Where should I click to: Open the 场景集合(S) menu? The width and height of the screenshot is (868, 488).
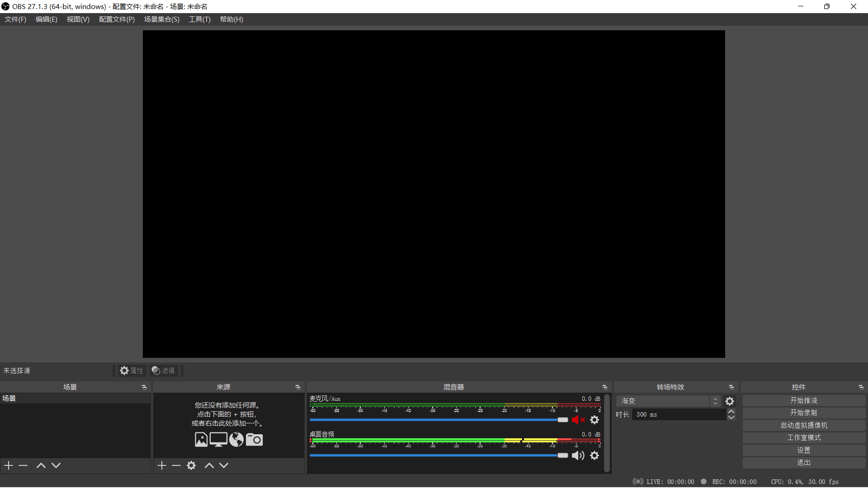click(x=161, y=19)
